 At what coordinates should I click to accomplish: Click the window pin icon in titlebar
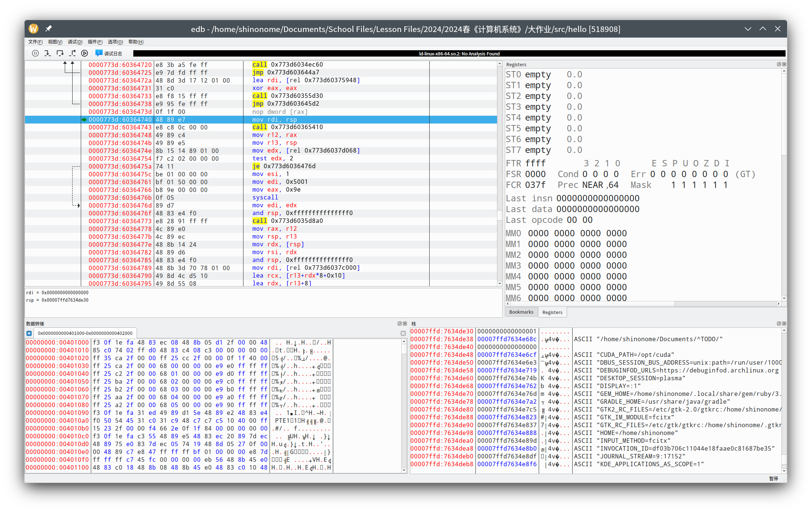point(48,29)
